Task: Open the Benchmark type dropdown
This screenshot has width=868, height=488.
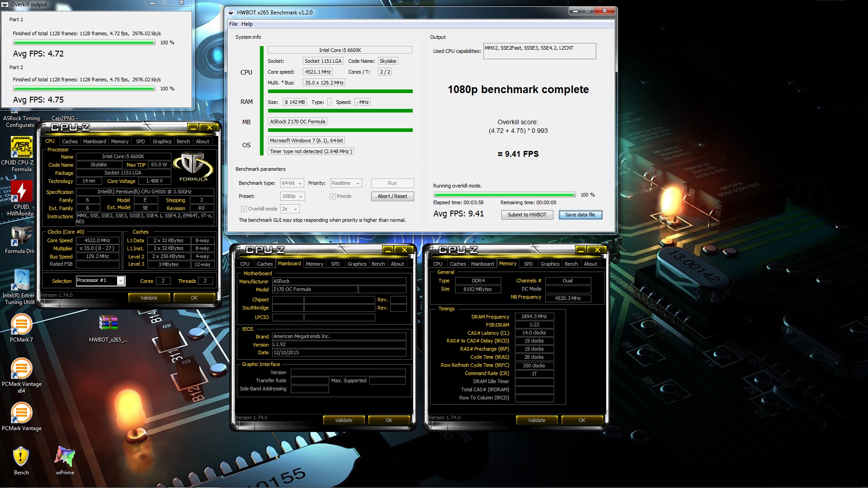Action: tap(292, 183)
